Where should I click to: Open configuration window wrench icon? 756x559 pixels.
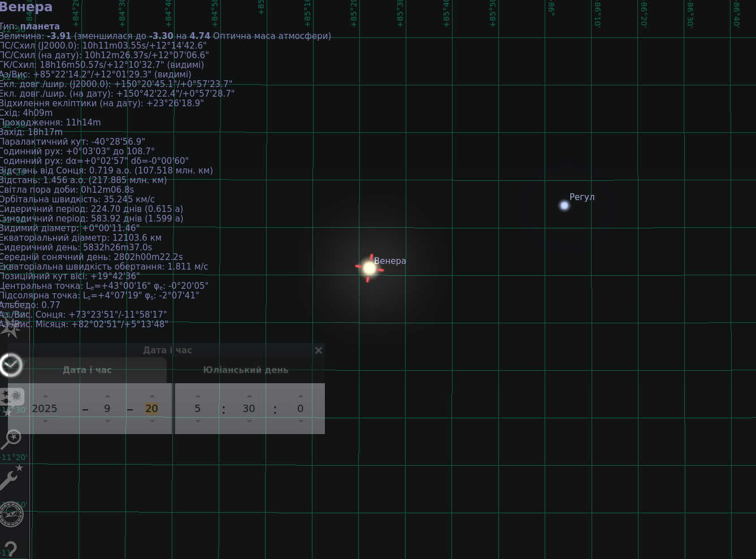(x=11, y=477)
